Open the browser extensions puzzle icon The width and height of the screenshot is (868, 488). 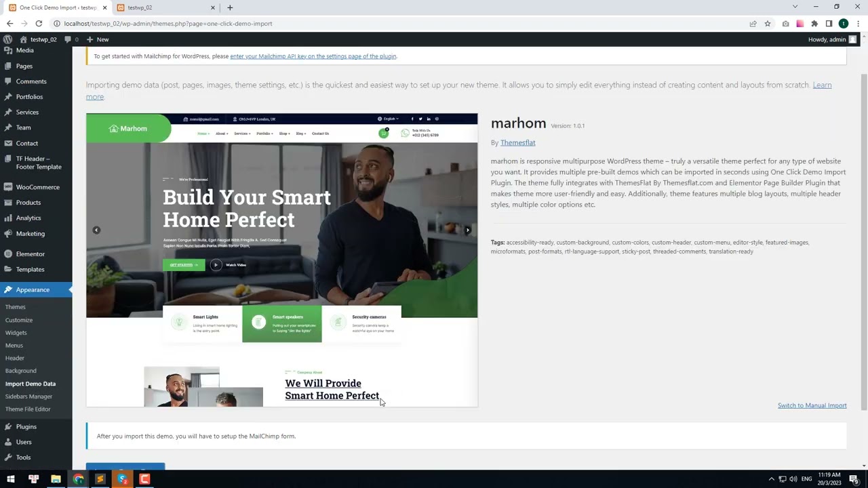click(814, 23)
